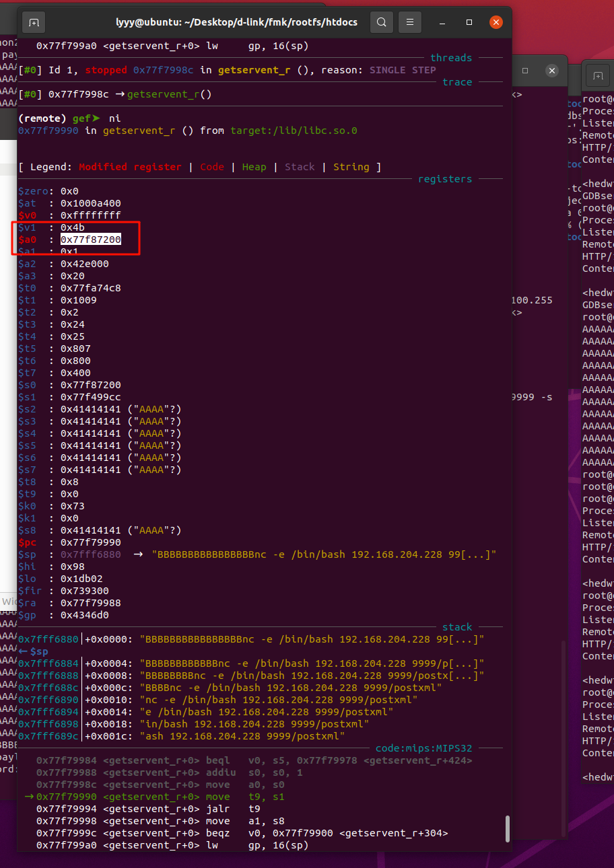The image size is (614, 868).
Task: Click the 'String' legend entry
Action: 351,167
